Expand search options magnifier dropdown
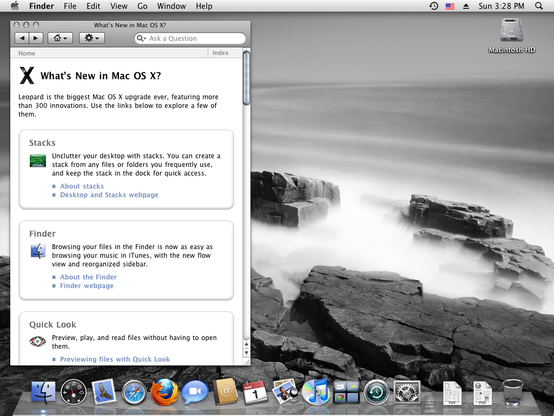The image size is (554, 416). pos(141,38)
